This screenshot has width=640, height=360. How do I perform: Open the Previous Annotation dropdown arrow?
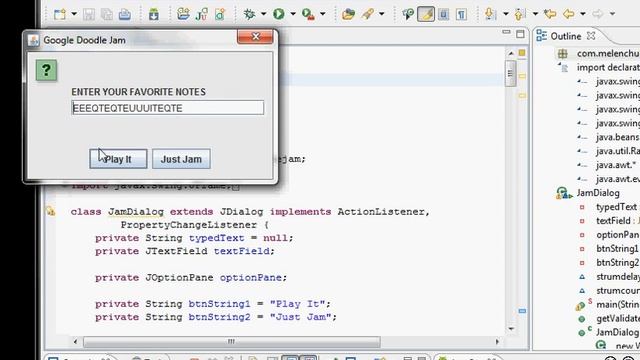[535, 14]
